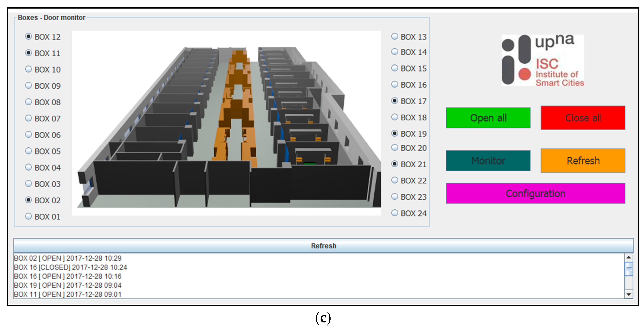Click the log scrollbar up arrow

[x=628, y=257]
